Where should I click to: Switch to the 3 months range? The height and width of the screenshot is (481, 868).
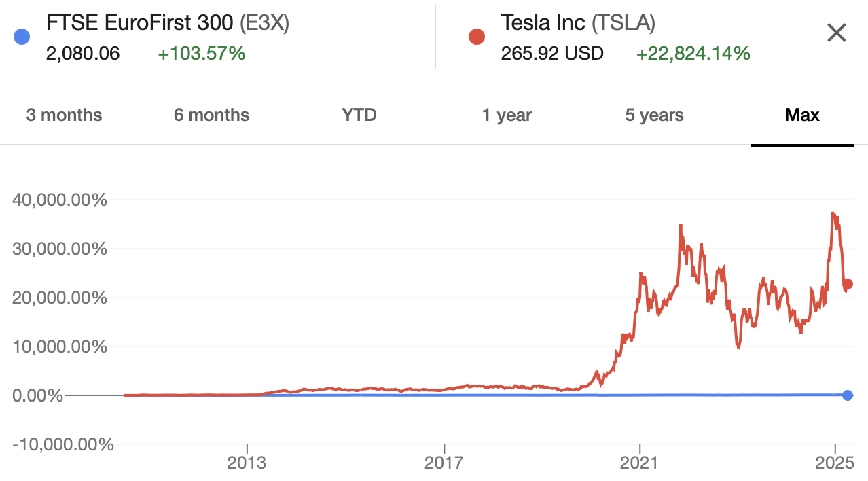click(x=64, y=115)
